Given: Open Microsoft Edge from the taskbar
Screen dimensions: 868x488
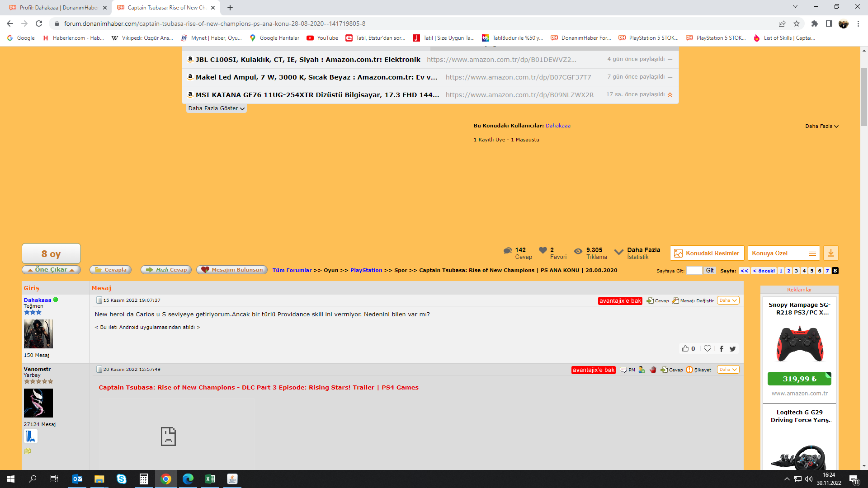Looking at the screenshot, I should [188, 479].
